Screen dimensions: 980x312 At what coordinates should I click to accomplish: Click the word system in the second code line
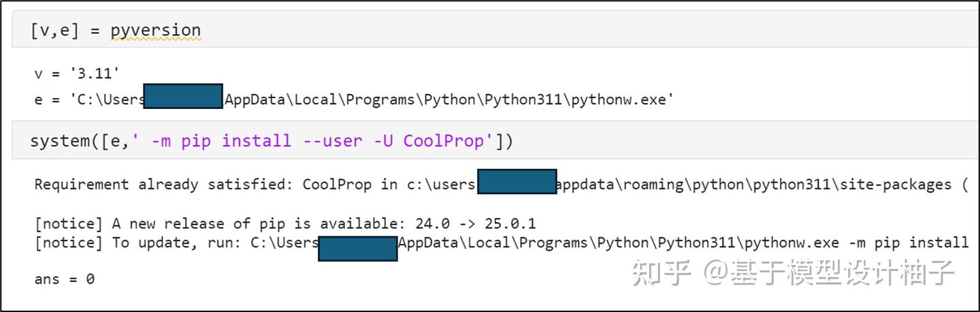59,141
